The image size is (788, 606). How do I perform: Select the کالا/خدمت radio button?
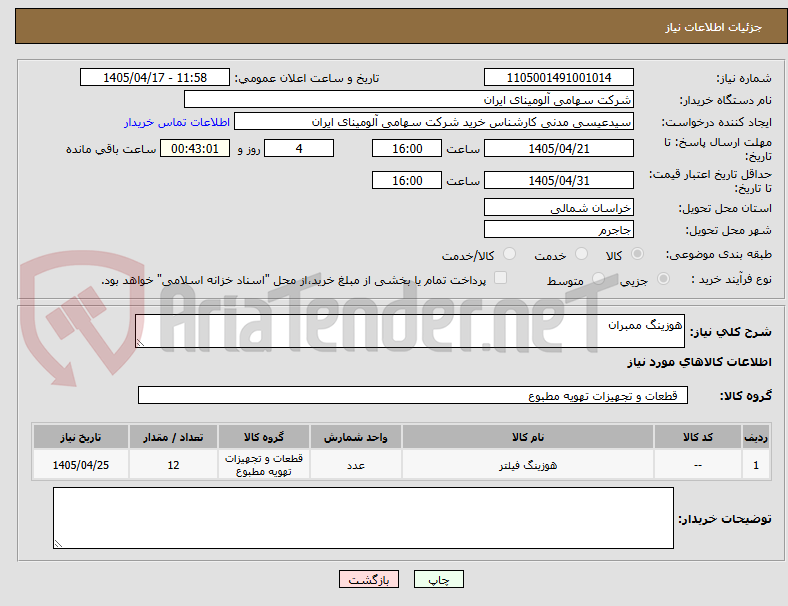[x=509, y=254]
